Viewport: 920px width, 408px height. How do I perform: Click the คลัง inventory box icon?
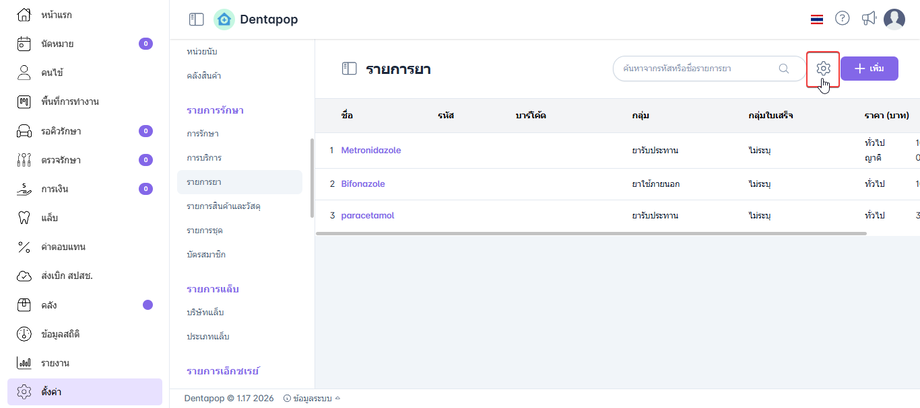click(x=25, y=305)
